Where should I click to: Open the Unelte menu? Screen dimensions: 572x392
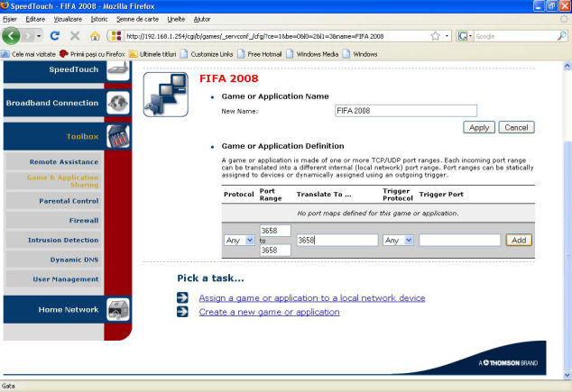tap(176, 19)
